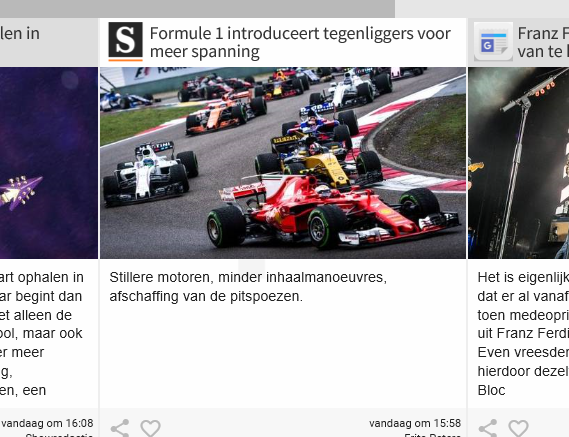Click the 'vandaag om 16:08' timestamp

[47, 423]
